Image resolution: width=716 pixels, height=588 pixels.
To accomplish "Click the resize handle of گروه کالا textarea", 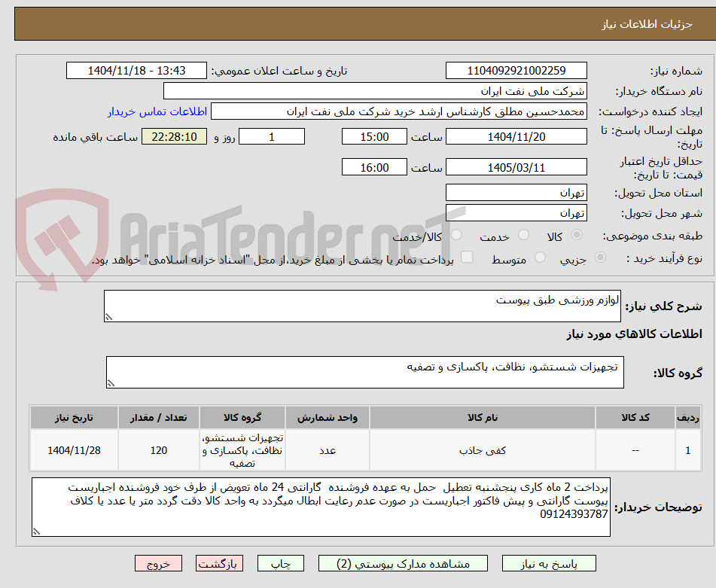I will tap(111, 383).
